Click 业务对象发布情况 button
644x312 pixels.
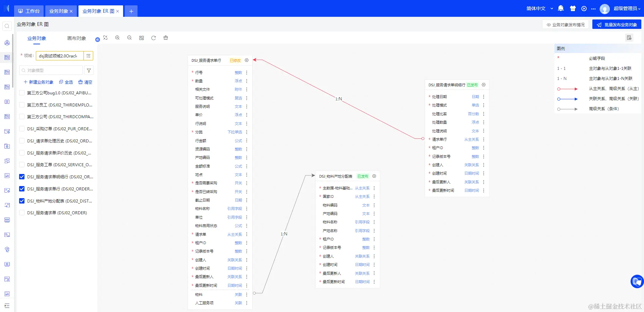(x=566, y=25)
